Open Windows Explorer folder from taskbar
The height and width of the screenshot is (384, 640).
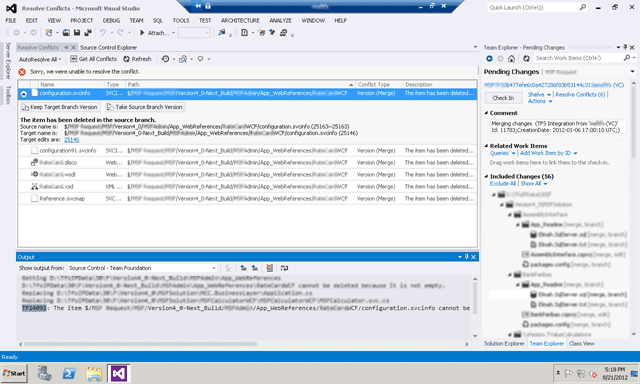click(x=94, y=373)
